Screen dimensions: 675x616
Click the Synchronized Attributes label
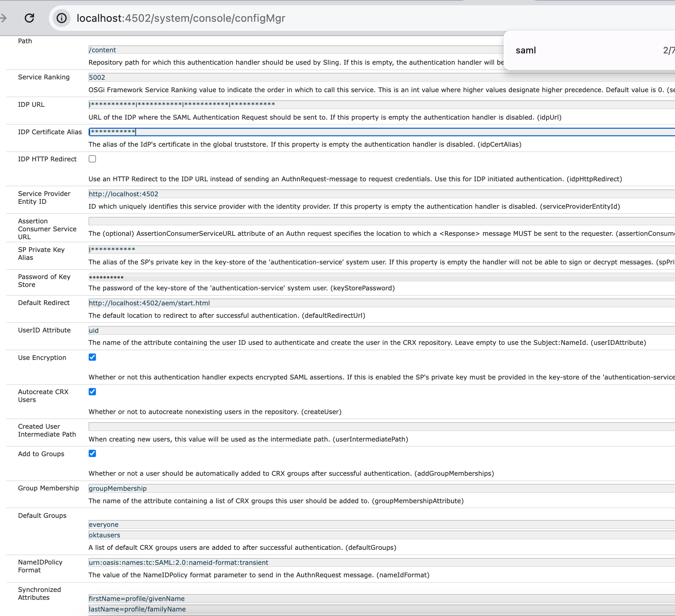pyautogui.click(x=39, y=593)
